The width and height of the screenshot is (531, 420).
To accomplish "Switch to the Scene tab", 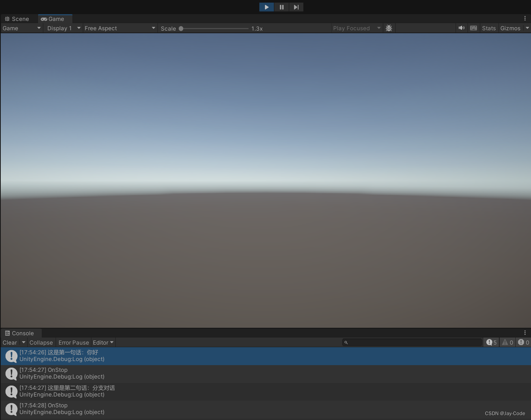I will (x=17, y=19).
